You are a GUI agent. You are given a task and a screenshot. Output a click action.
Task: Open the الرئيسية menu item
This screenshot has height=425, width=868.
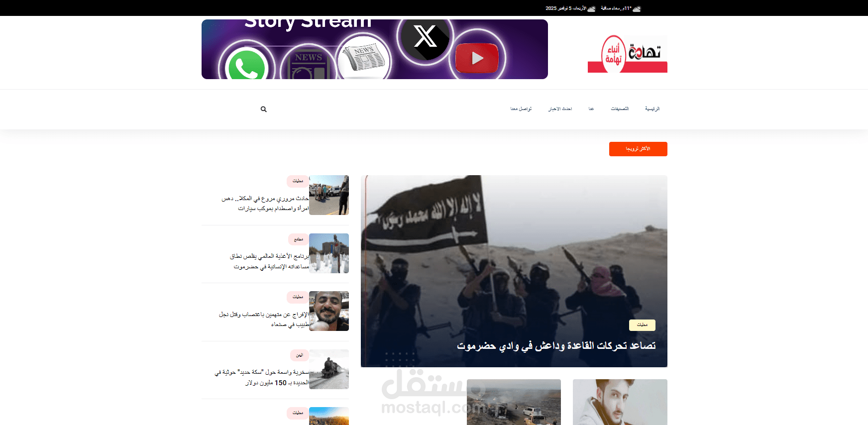click(x=652, y=109)
